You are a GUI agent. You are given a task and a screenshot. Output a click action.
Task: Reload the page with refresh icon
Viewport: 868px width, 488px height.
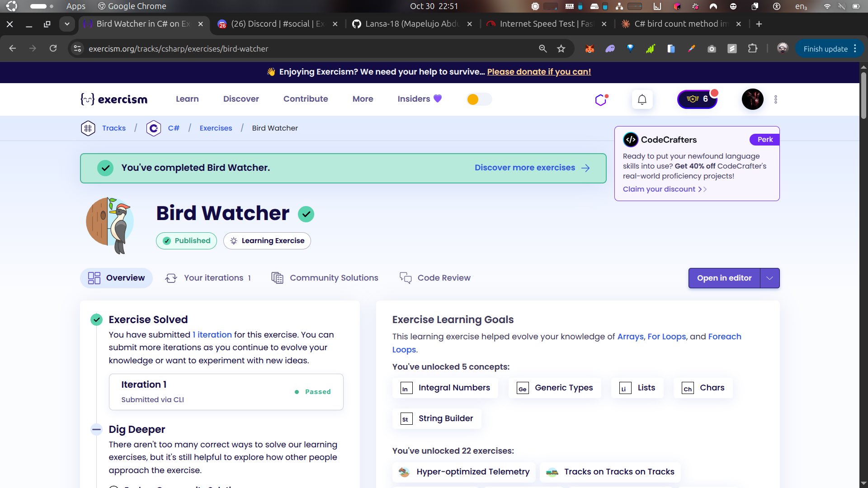(53, 49)
